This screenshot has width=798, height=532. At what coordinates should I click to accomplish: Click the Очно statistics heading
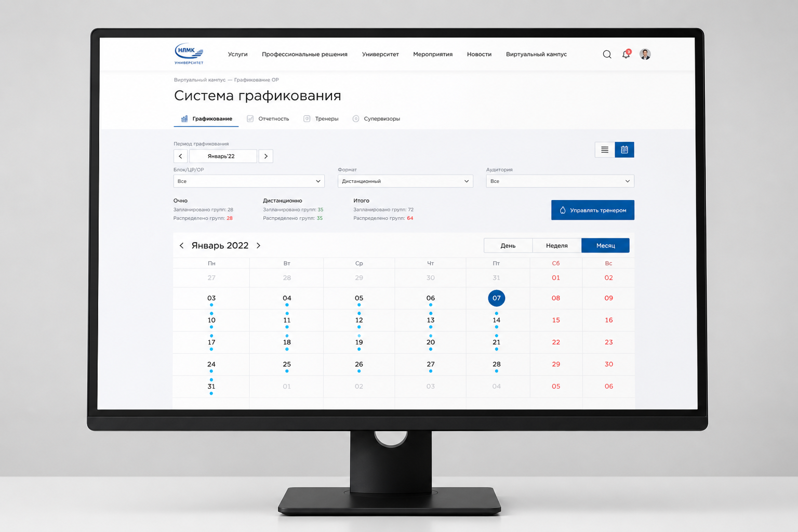click(x=180, y=201)
